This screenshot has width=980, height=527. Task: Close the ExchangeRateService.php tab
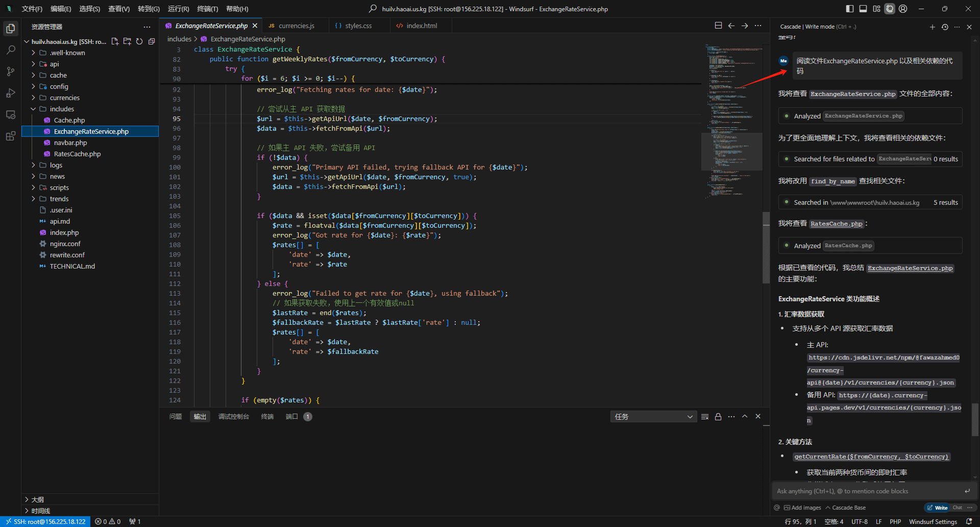(x=255, y=26)
